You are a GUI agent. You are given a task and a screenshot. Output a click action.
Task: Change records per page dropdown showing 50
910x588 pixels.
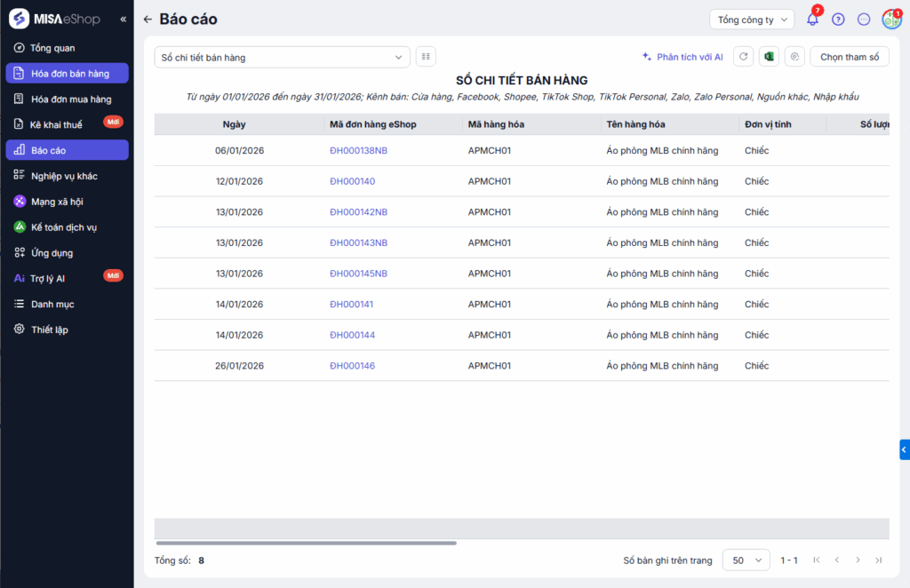click(746, 560)
